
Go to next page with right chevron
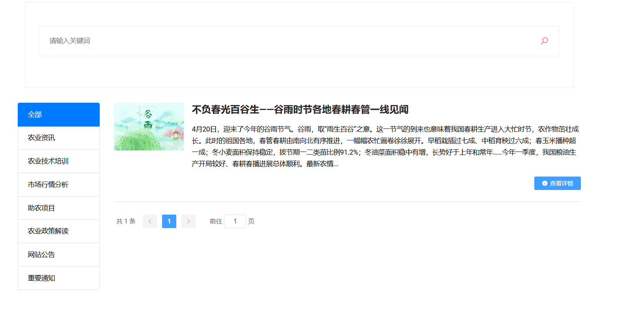tap(188, 221)
